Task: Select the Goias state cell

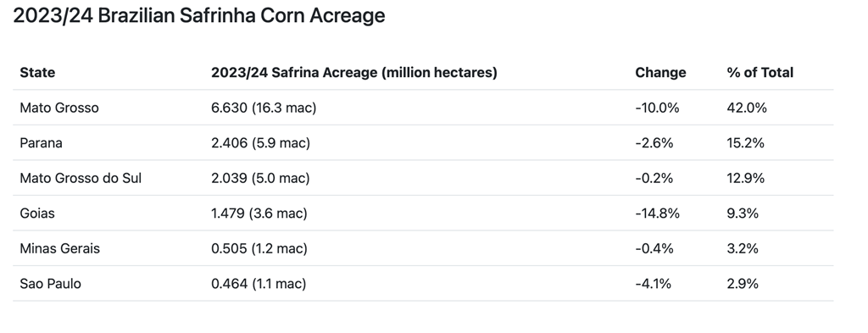Action: point(37,214)
